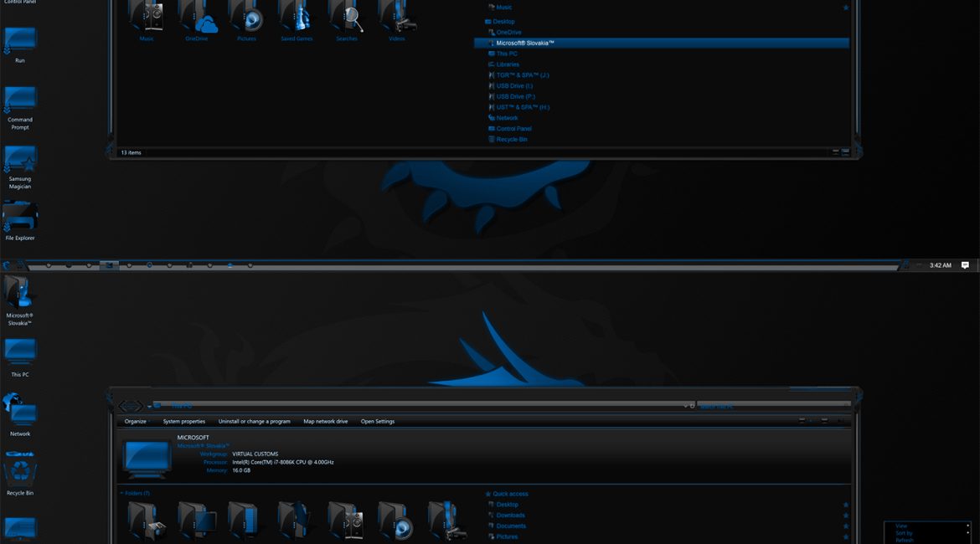Open Samsung Magician desktop icon
Screen dimensions: 980x544
click(20, 167)
